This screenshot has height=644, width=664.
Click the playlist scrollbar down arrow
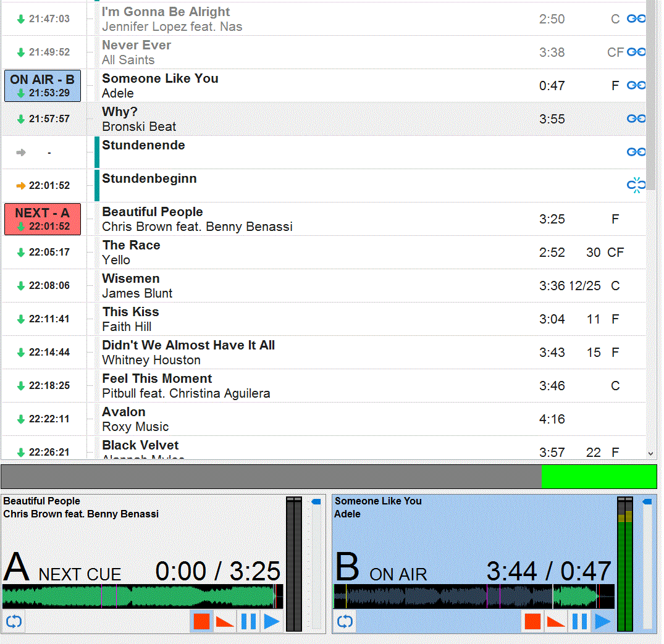650,453
